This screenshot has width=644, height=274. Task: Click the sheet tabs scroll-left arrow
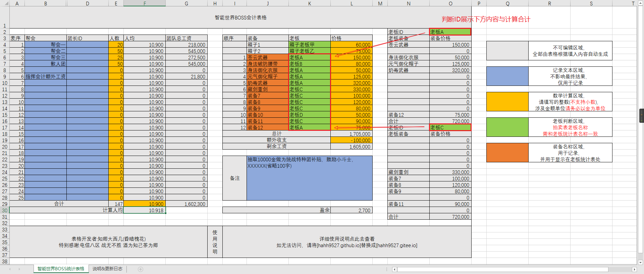(x=10, y=269)
